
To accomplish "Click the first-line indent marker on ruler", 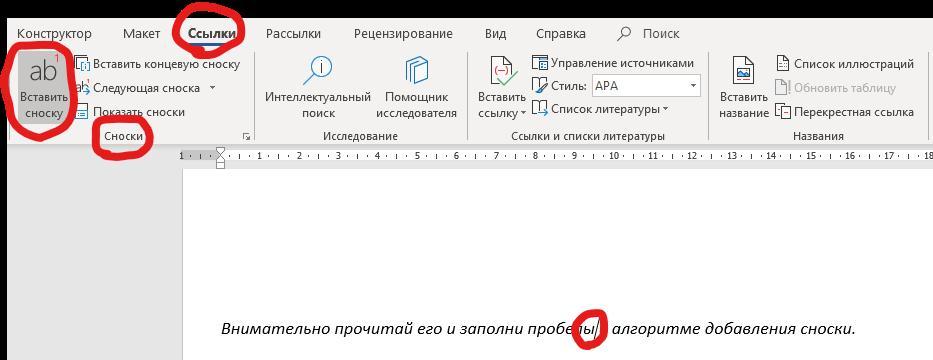I will coord(221,151).
